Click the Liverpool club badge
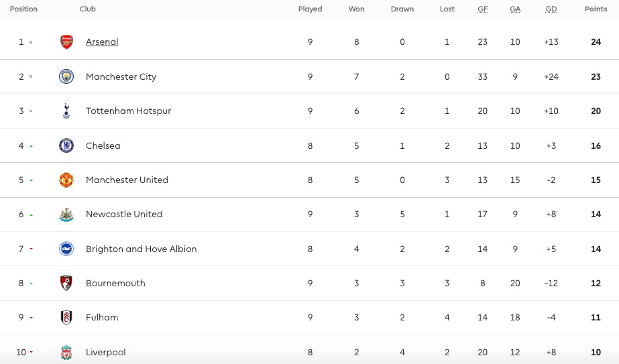This screenshot has width=619, height=364. [66, 352]
